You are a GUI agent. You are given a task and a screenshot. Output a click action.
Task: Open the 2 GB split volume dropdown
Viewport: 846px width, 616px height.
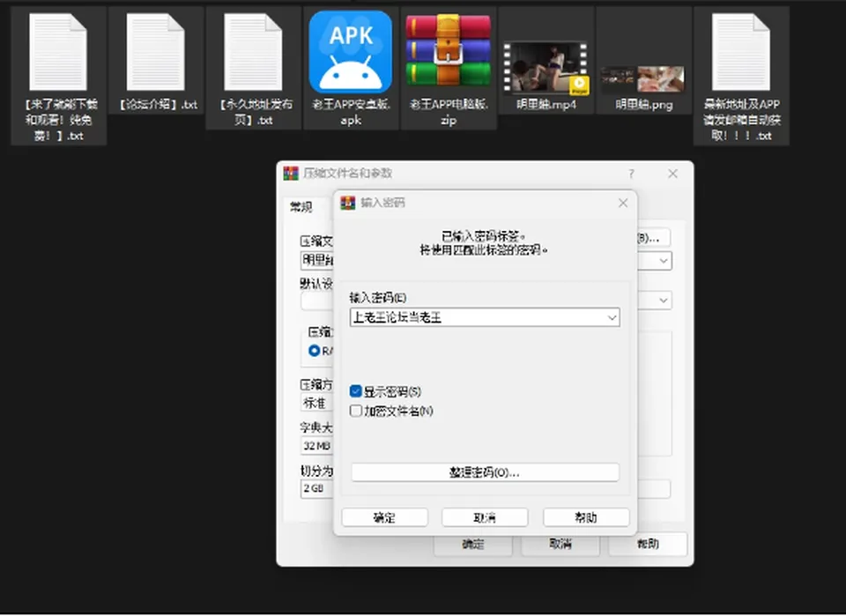click(316, 488)
